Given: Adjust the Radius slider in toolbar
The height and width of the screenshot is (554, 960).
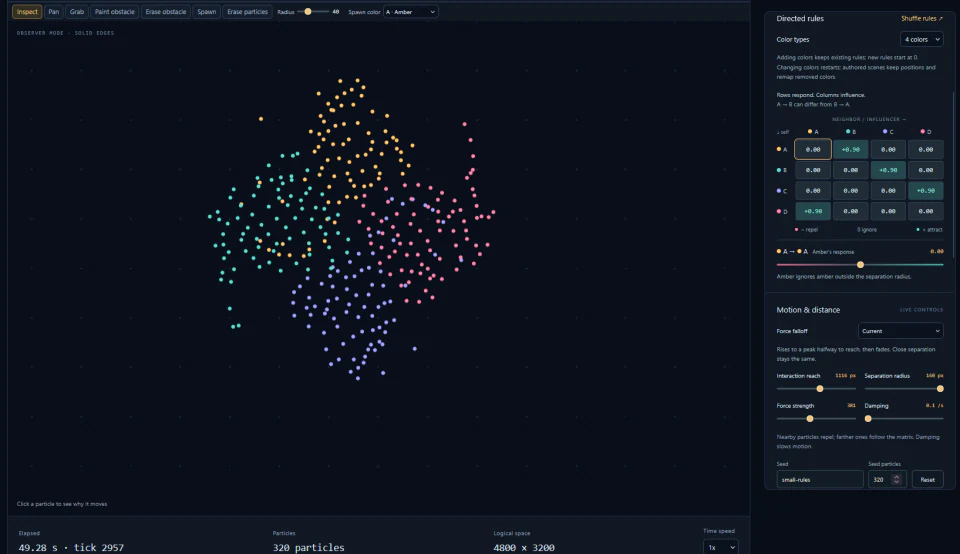Looking at the screenshot, I should coord(313,12).
